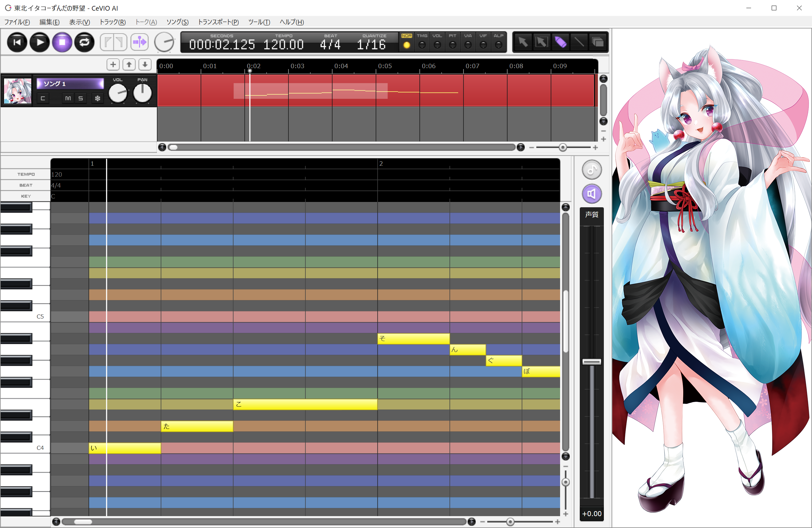This screenshot has height=528, width=812.
Task: Select the note ぐ in piano roll
Action: [504, 360]
